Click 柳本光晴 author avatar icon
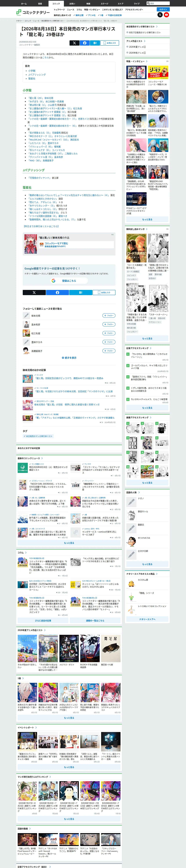The image size is (186, 868). tap(26, 315)
